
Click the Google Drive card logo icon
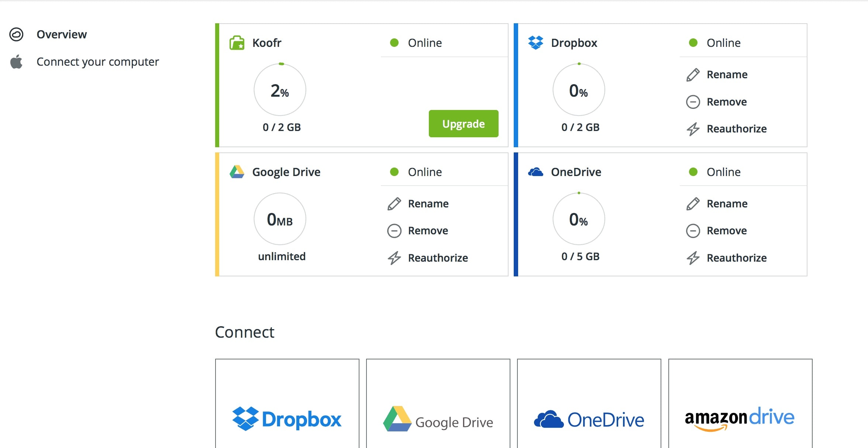tap(237, 172)
